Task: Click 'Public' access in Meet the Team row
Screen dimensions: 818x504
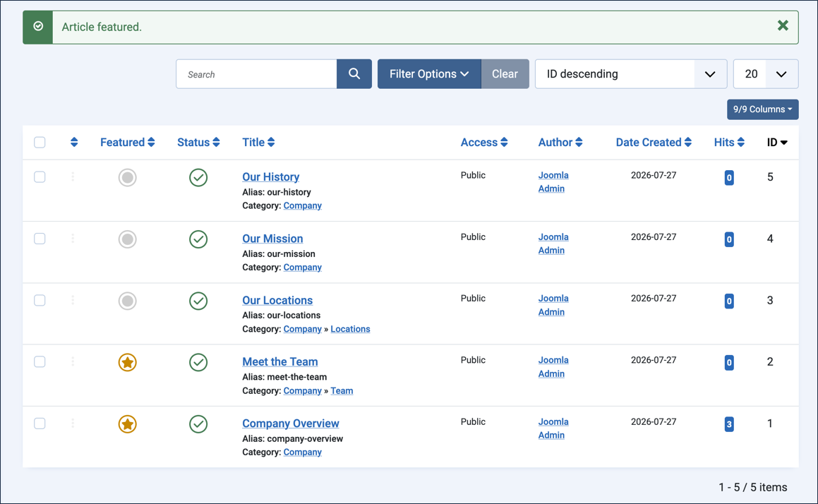Action: pos(473,360)
